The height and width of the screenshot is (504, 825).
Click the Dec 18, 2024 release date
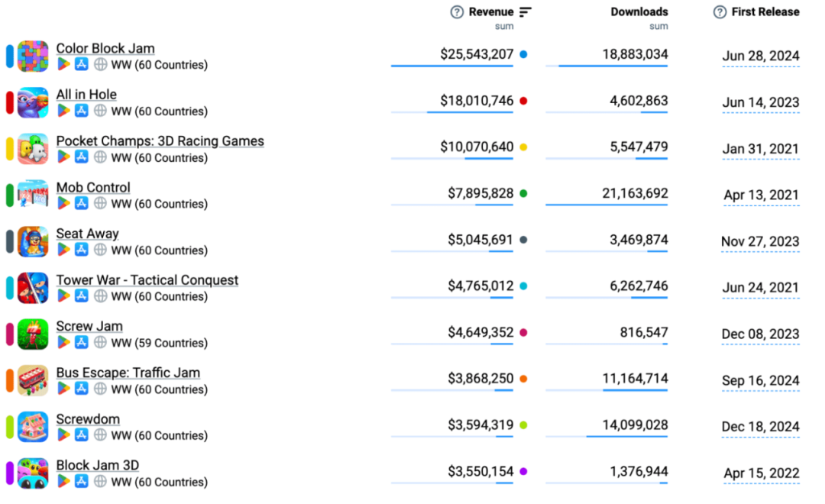tap(761, 427)
